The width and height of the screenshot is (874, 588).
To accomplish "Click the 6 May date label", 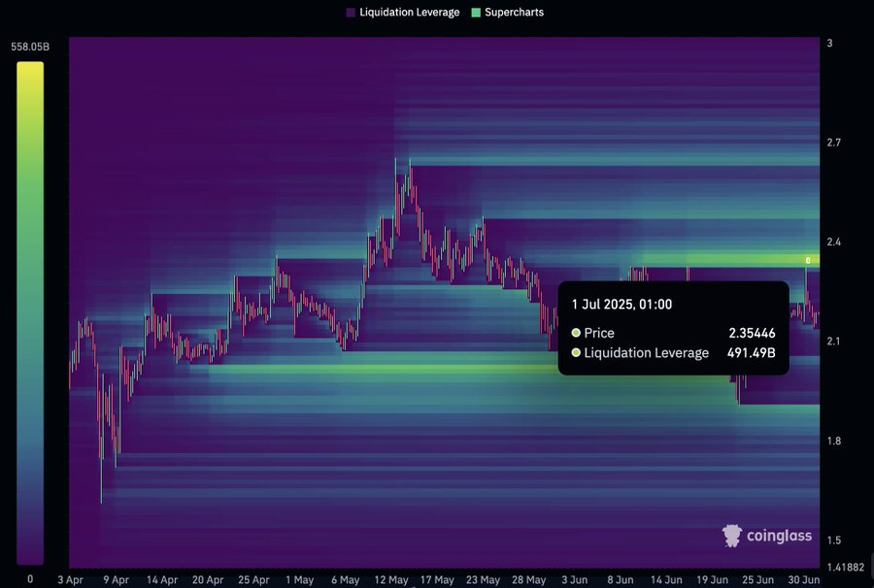I will [x=345, y=579].
